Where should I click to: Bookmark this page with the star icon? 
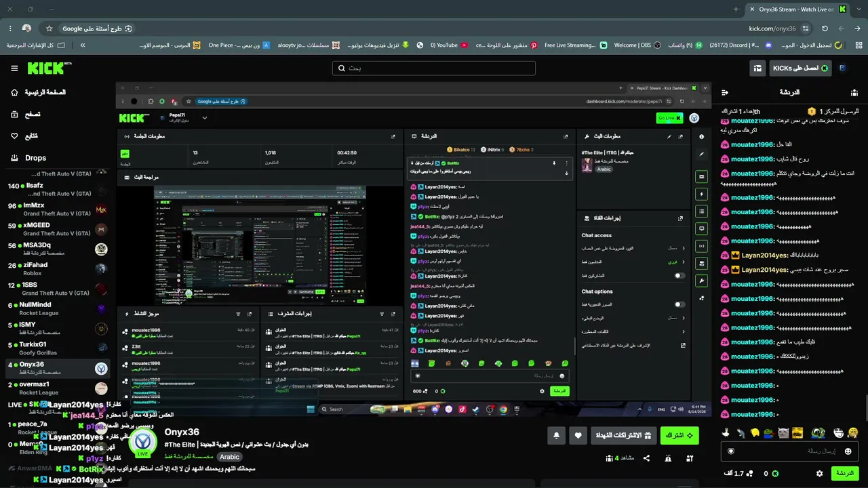49,28
